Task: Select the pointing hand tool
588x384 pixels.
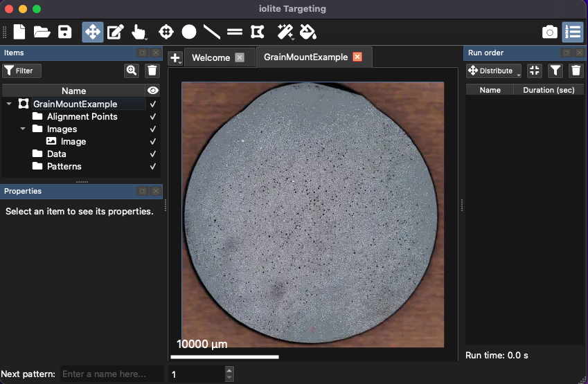Action: (138, 32)
